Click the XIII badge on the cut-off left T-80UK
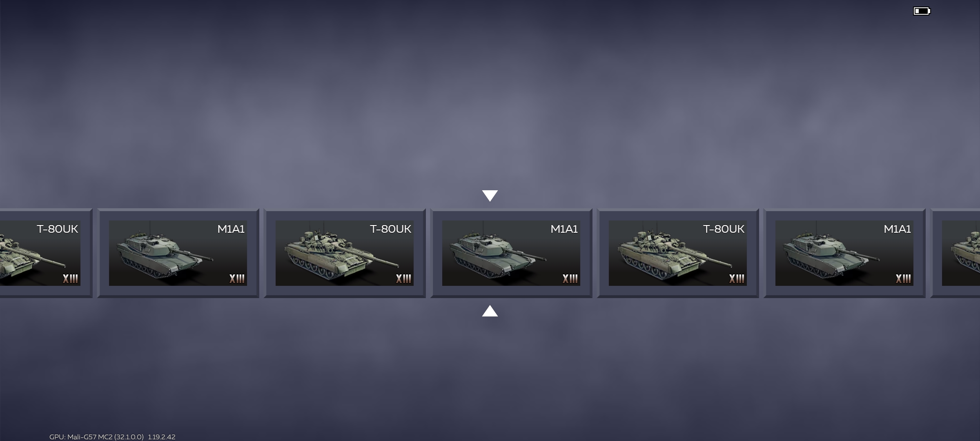The width and height of the screenshot is (980, 441). point(70,279)
